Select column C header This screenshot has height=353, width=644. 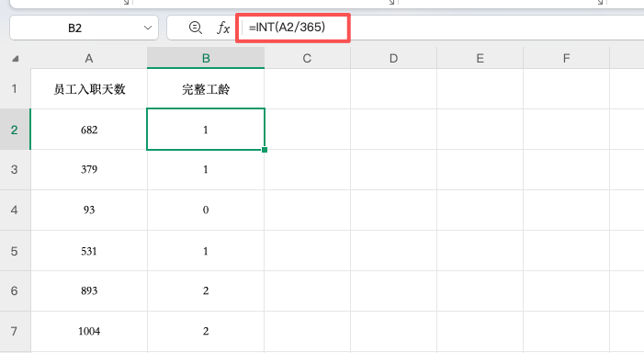pyautogui.click(x=307, y=58)
